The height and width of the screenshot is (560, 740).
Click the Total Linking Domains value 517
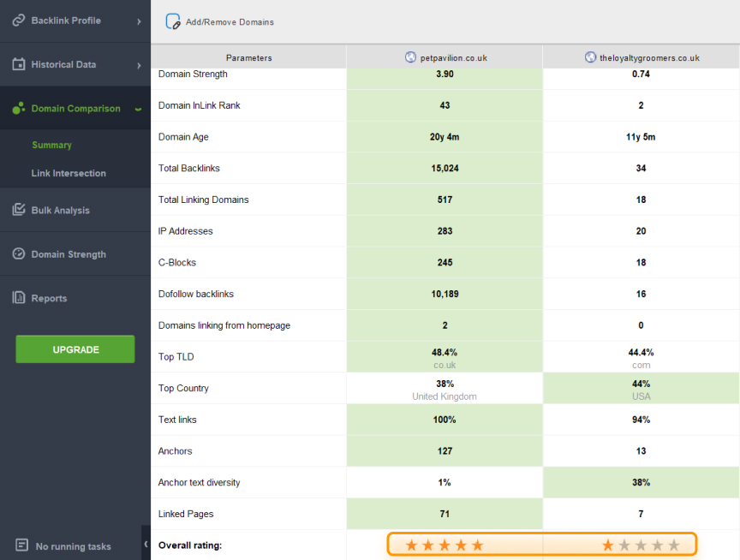pos(445,200)
